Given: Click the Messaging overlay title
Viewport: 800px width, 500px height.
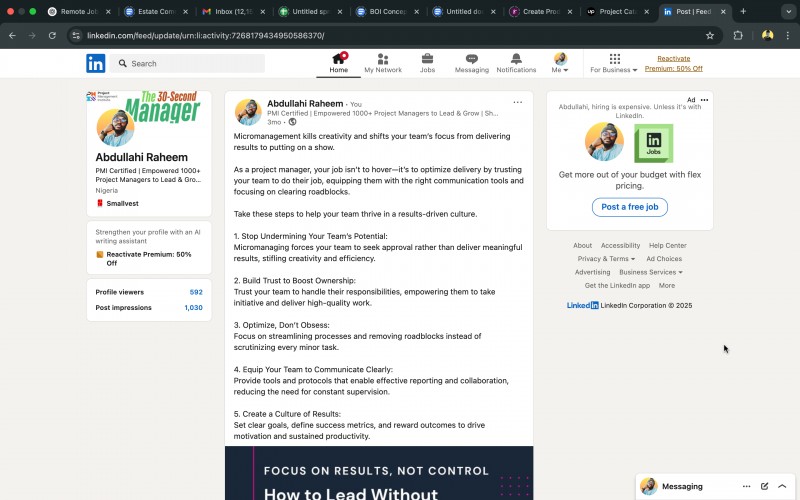Looking at the screenshot, I should pyautogui.click(x=682, y=486).
